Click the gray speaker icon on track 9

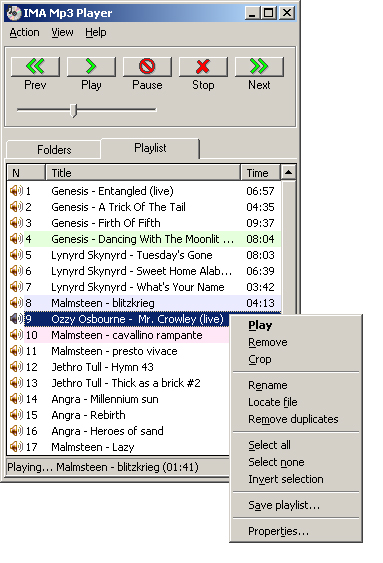tap(16, 319)
